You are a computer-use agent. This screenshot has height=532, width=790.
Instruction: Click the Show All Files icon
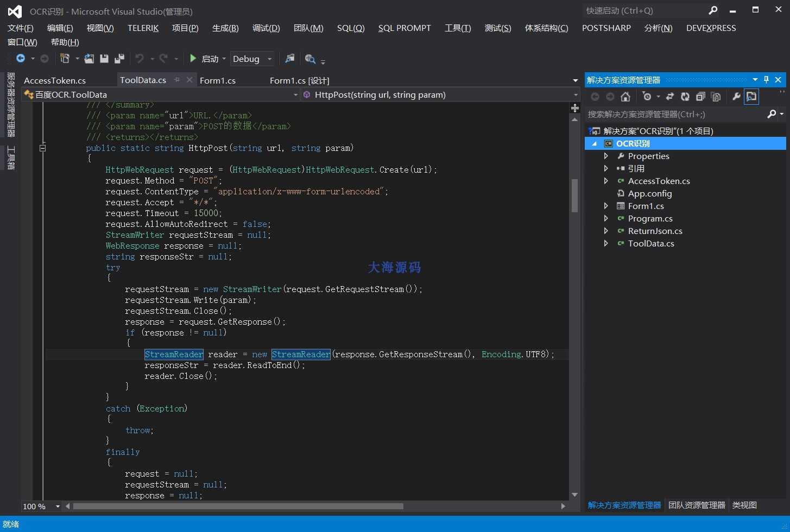pos(716,97)
